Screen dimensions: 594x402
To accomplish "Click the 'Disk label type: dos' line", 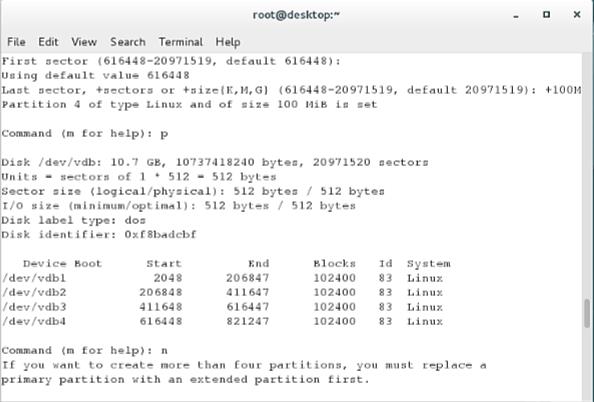I will tap(73, 220).
